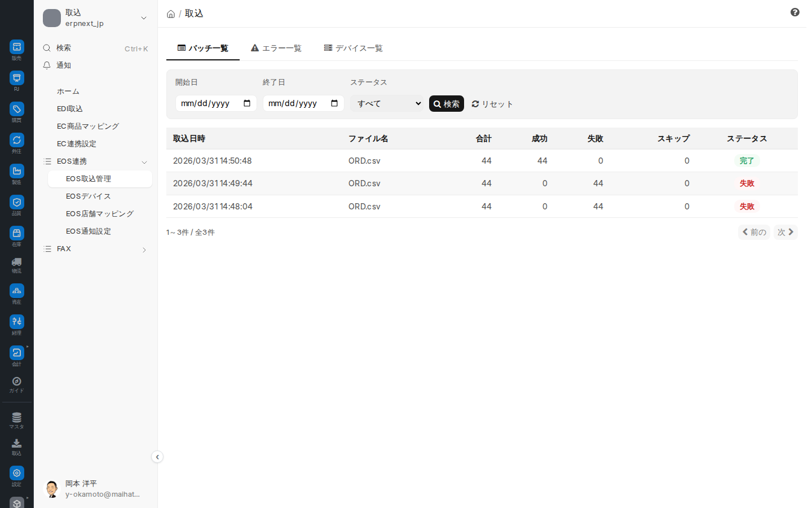Click ORD.csv in the 14:50:48 row
The width and height of the screenshot is (812, 508).
tap(364, 161)
